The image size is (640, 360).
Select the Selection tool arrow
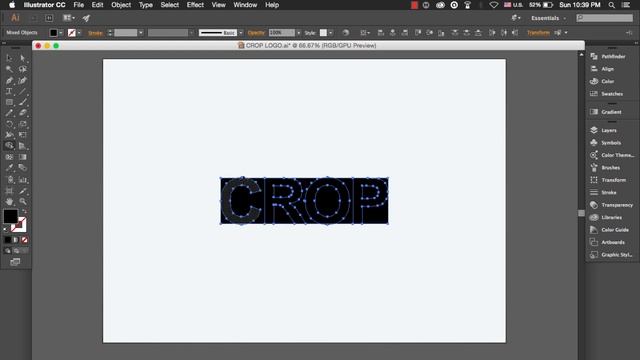coord(9,58)
